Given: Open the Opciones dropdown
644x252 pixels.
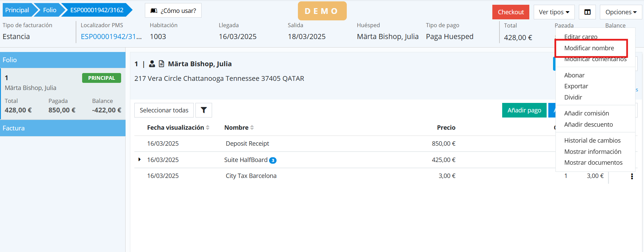Looking at the screenshot, I should point(621,12).
